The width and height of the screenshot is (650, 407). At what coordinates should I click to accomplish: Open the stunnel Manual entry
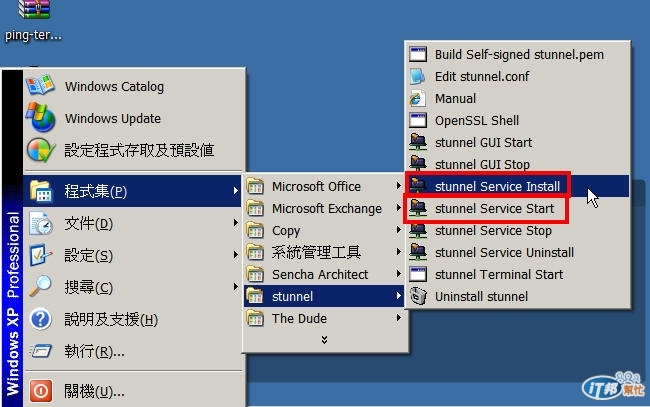pos(517,98)
